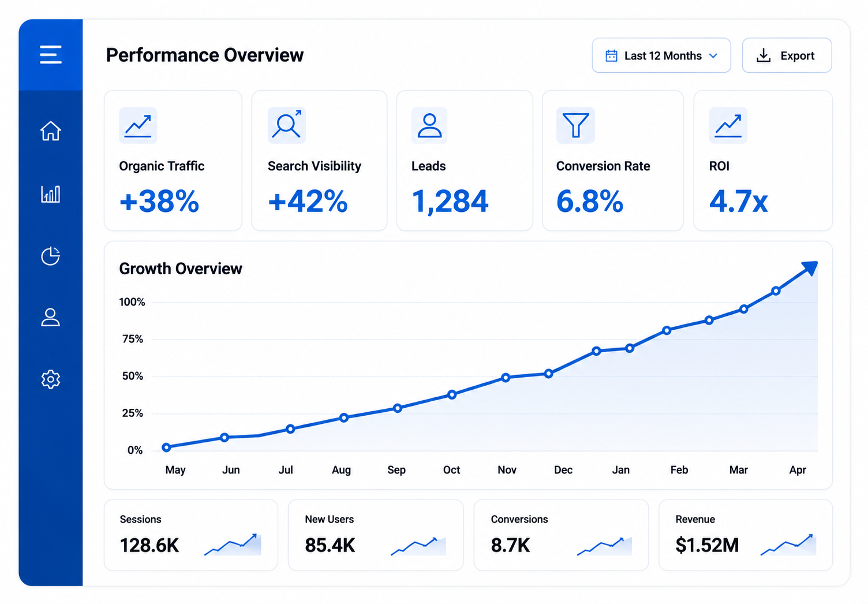Click the +42% Search Visibility value
Screen dimensions: 868x604
(x=308, y=202)
